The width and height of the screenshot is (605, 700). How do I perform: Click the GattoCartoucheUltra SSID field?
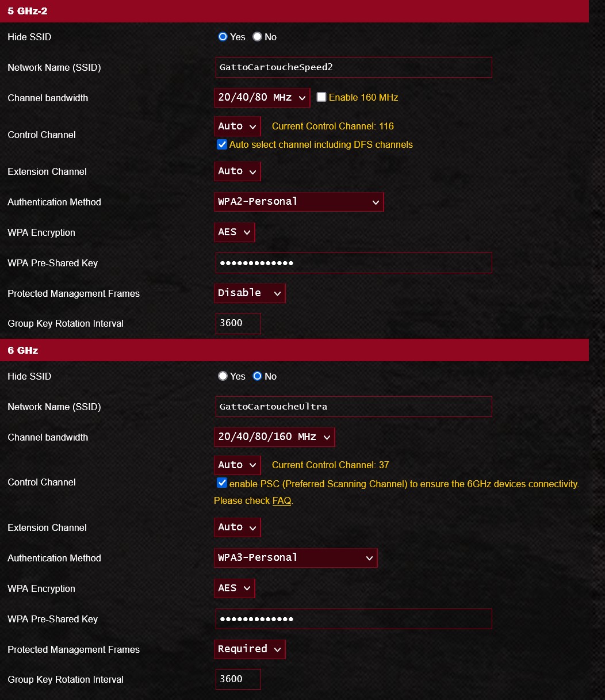pos(354,407)
